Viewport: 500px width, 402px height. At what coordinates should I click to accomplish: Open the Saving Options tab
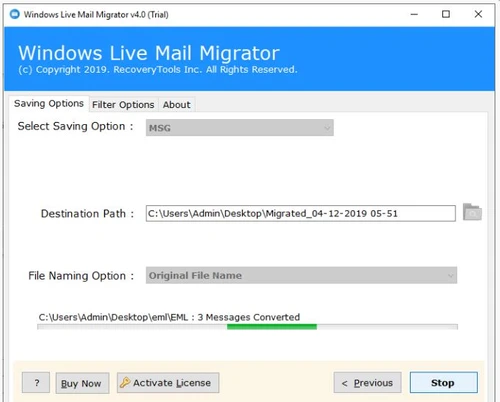pyautogui.click(x=49, y=104)
